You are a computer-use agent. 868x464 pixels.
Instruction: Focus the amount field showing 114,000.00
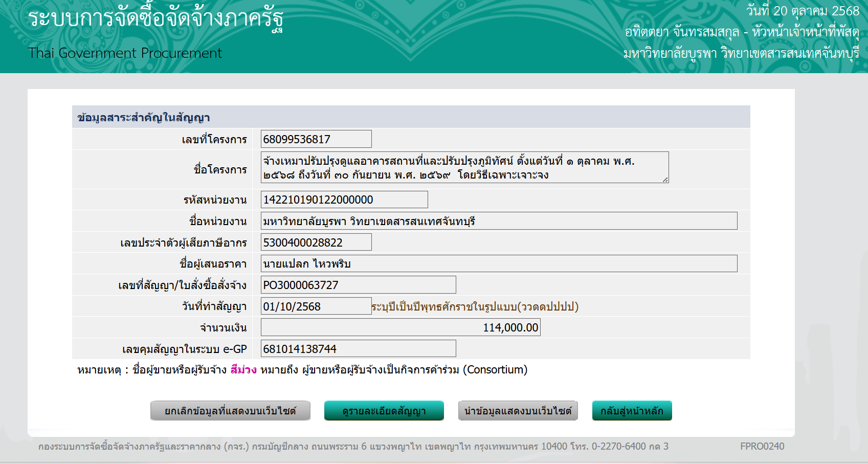click(400, 327)
